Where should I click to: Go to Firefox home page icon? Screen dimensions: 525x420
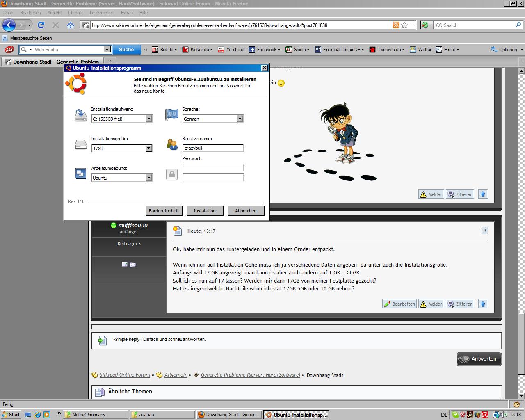71,25
